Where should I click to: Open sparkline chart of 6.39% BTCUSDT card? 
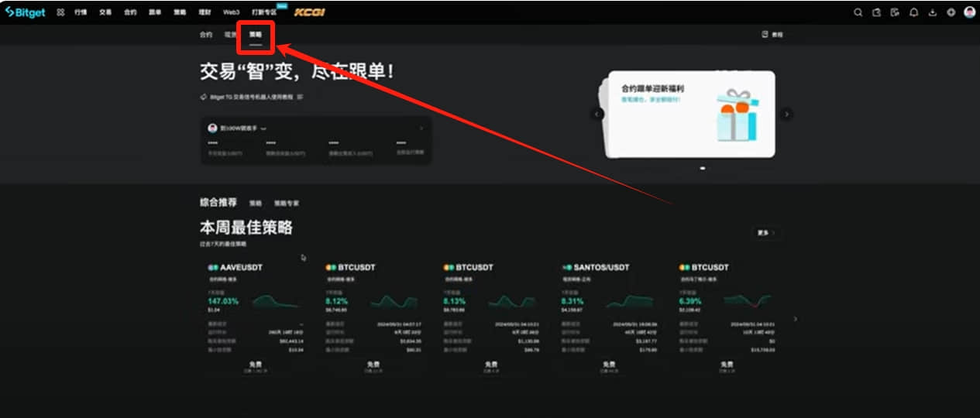pyautogui.click(x=748, y=300)
